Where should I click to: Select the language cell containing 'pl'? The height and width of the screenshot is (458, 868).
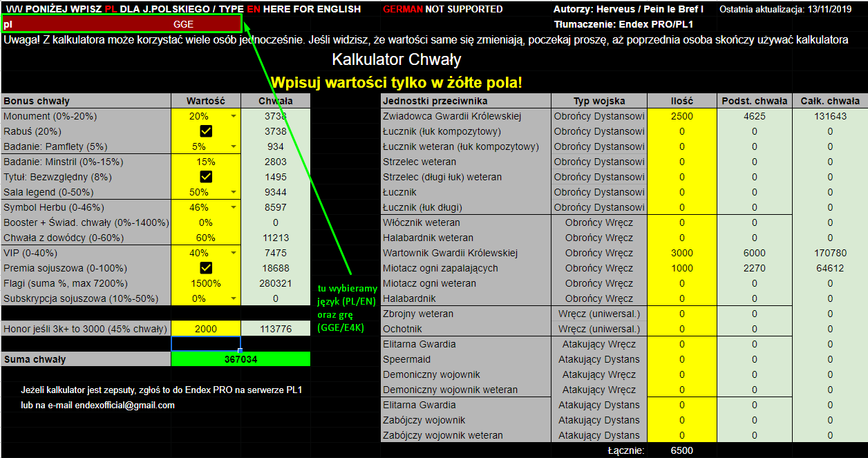86,24
